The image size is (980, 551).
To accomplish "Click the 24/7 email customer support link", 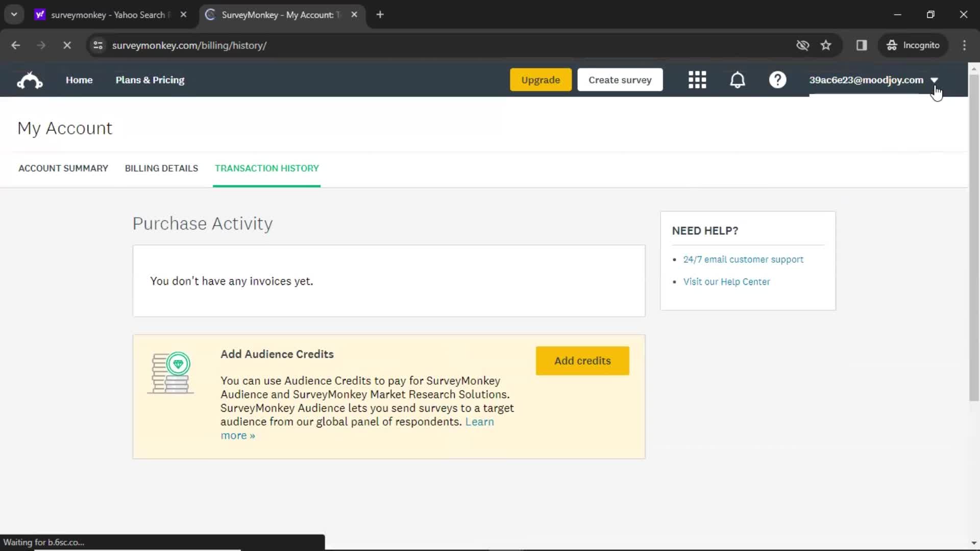I will [743, 259].
